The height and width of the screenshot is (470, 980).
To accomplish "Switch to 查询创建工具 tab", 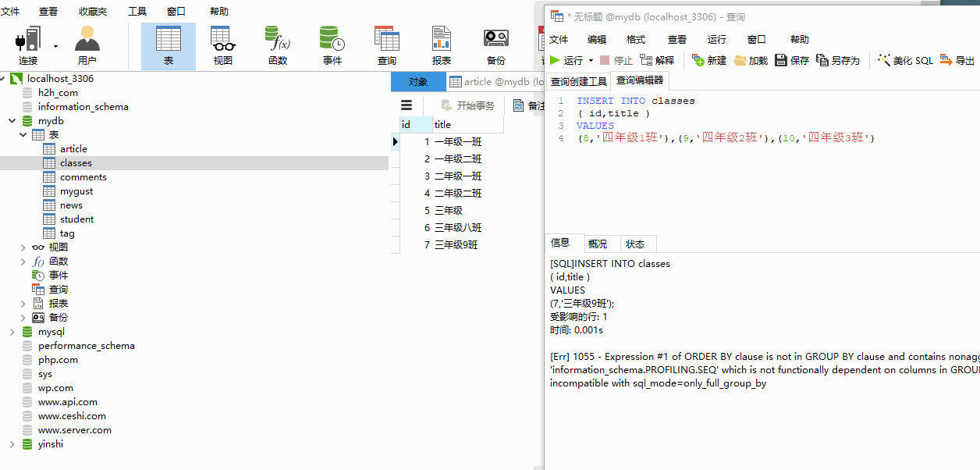I will coord(578,81).
